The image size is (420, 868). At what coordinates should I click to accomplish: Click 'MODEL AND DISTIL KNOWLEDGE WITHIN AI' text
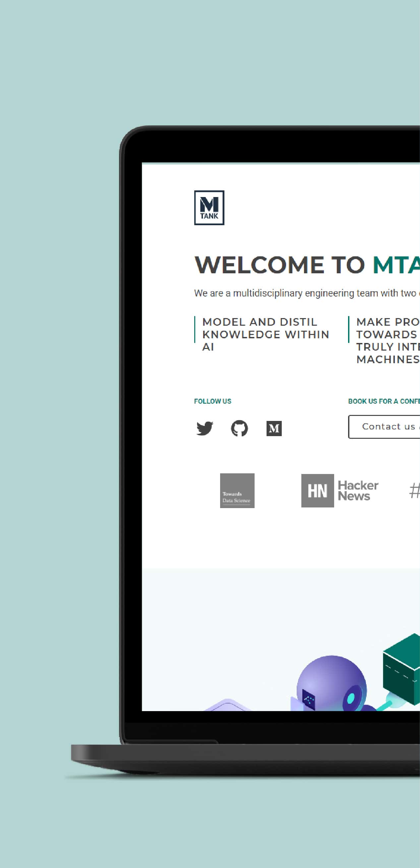(266, 334)
